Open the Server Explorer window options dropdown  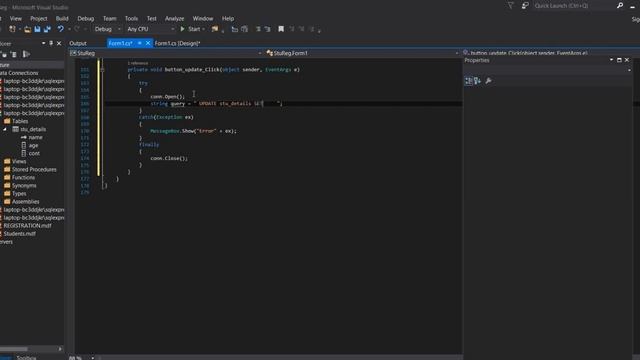pos(43,43)
